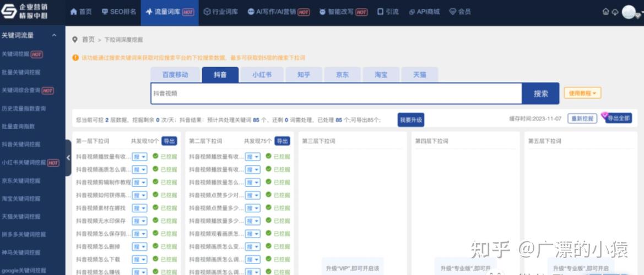The height and width of the screenshot is (275, 644).
Task: Open 批量关键词挖掘 in the sidebar
Action: [21, 72]
